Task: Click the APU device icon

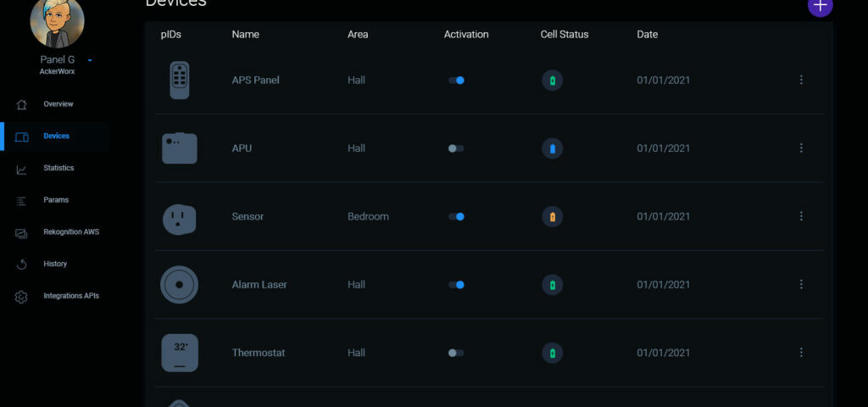Action: pos(180,148)
